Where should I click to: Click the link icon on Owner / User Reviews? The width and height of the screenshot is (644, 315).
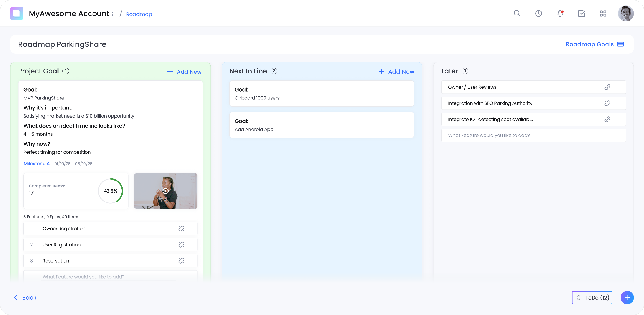(608, 87)
